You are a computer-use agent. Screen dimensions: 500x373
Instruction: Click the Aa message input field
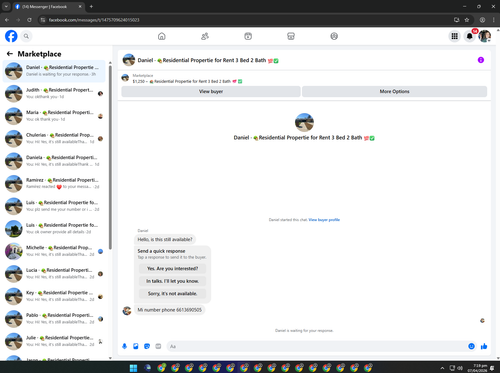coord(317,346)
